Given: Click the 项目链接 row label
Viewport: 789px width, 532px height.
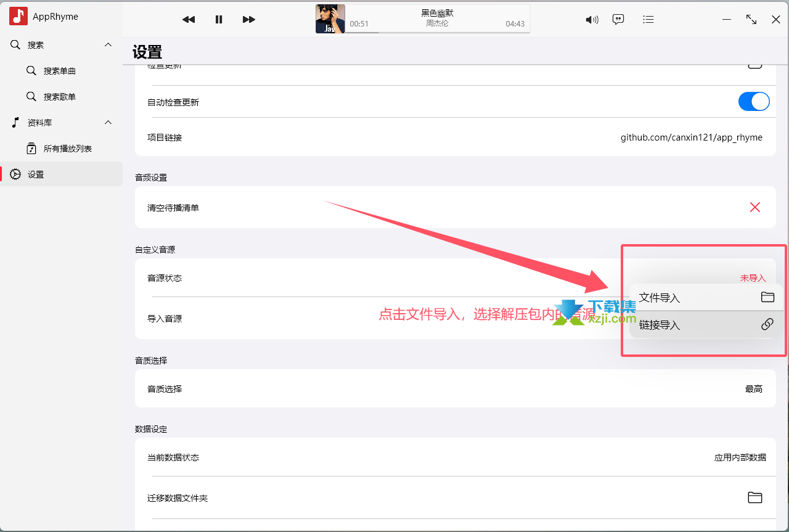Looking at the screenshot, I should (165, 137).
